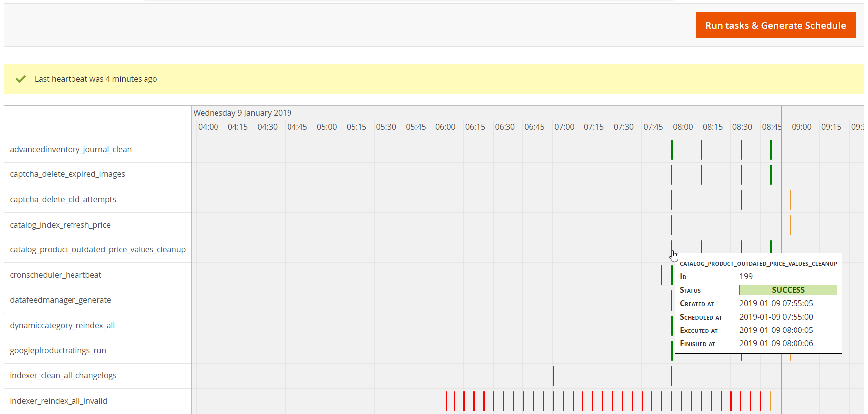Click the orange marker in catalog_index_refresh_price row
The height and width of the screenshot is (414, 868).
pyautogui.click(x=790, y=225)
